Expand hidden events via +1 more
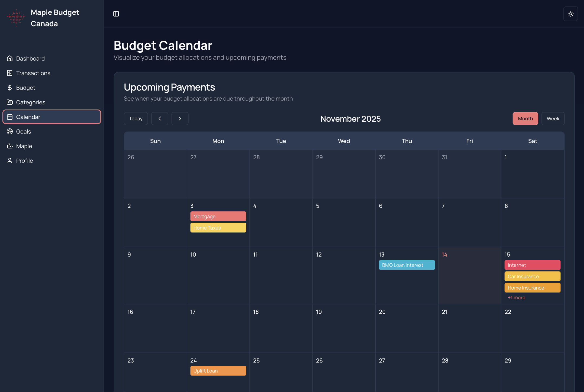This screenshot has height=392, width=584. point(516,297)
